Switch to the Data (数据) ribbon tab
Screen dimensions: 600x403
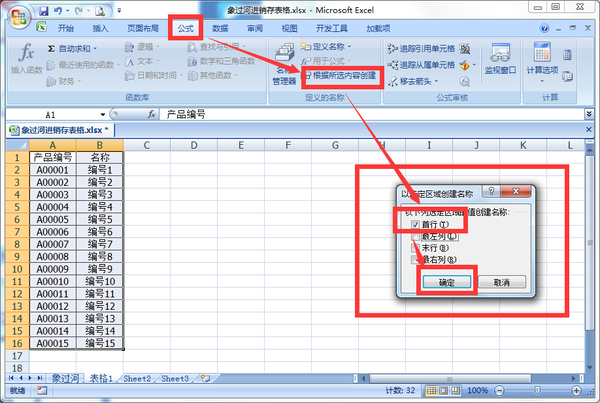point(220,29)
